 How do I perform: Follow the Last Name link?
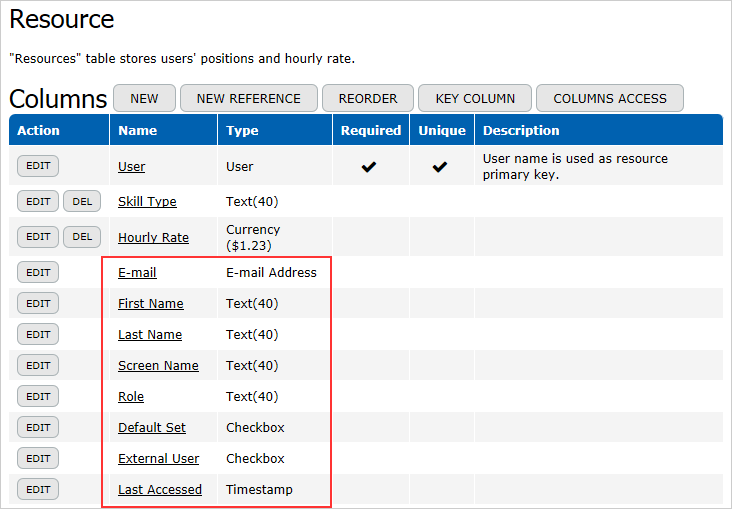pyautogui.click(x=150, y=334)
